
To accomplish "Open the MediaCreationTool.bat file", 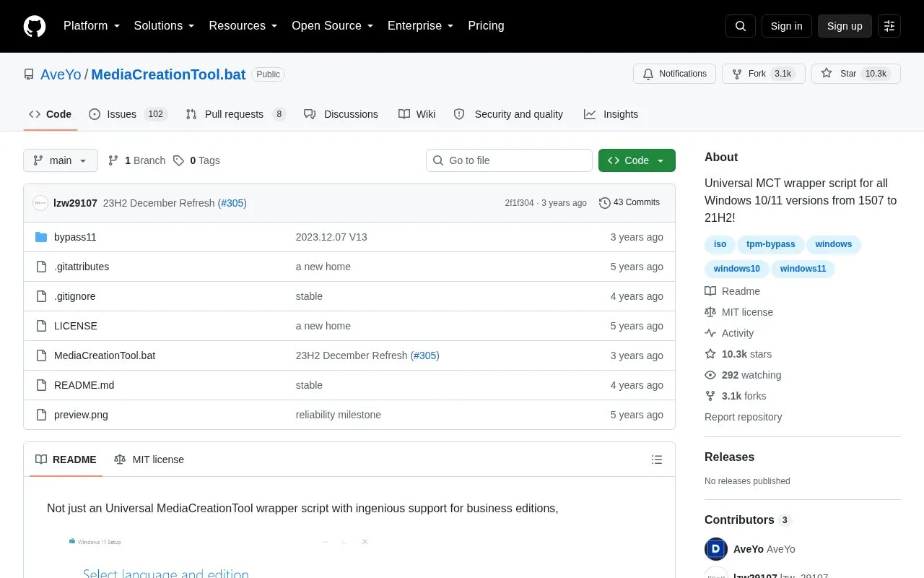I will coord(105,355).
